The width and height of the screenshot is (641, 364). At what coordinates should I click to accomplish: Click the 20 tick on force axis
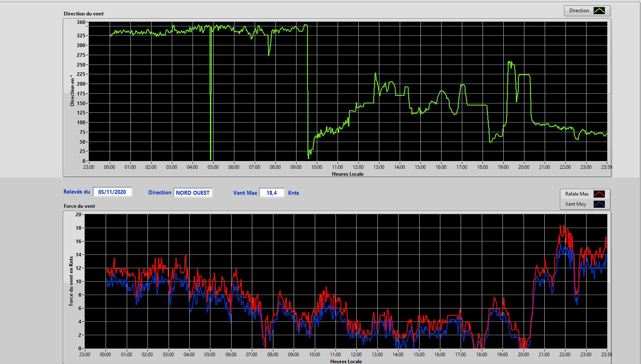[x=78, y=214]
